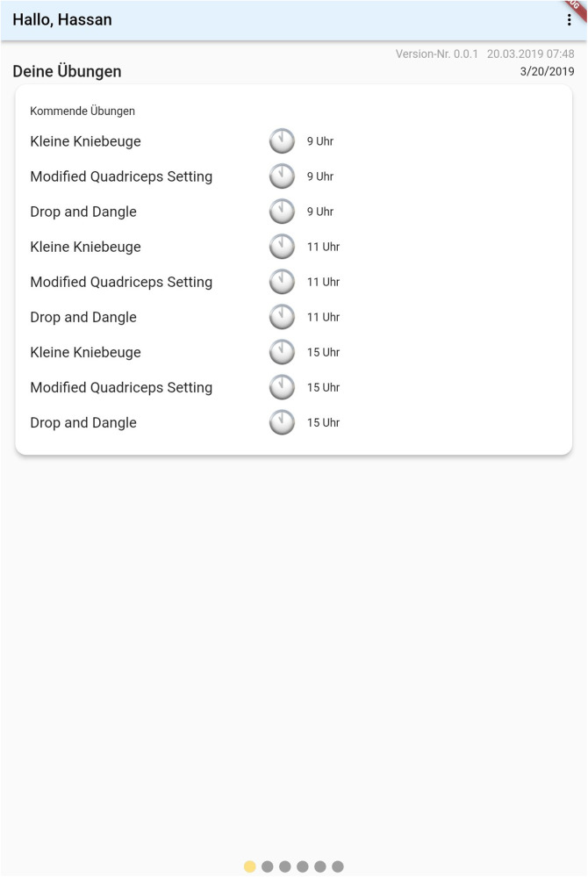Image resolution: width=588 pixels, height=877 pixels.
Task: Click clock icon beside Modified Quadriceps Setting, 11 Uhr
Action: pos(283,282)
